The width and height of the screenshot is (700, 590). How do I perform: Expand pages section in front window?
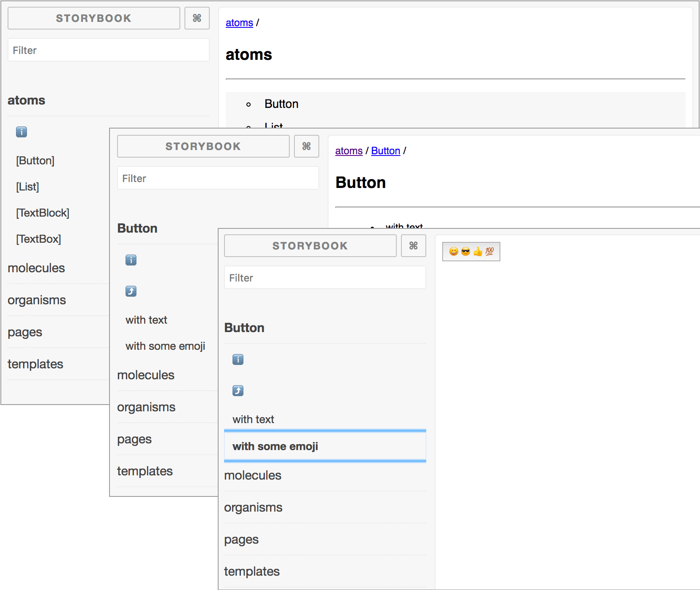(241, 539)
